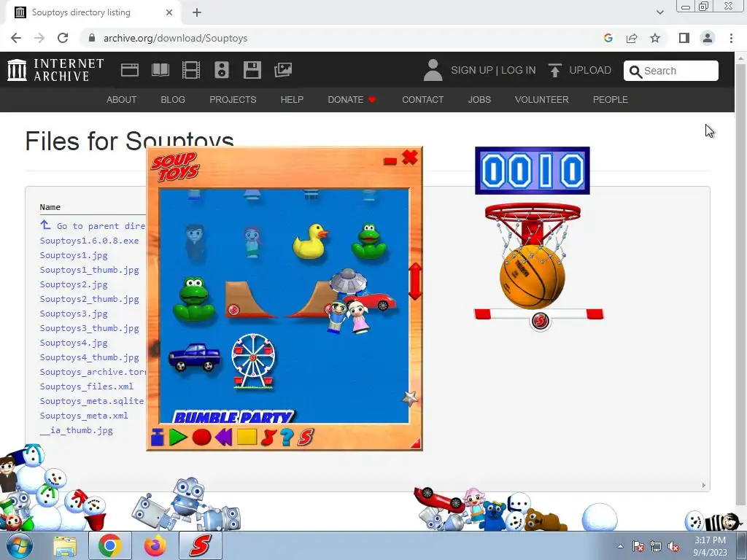
Task: Click the SIGN UP link
Action: tap(472, 70)
